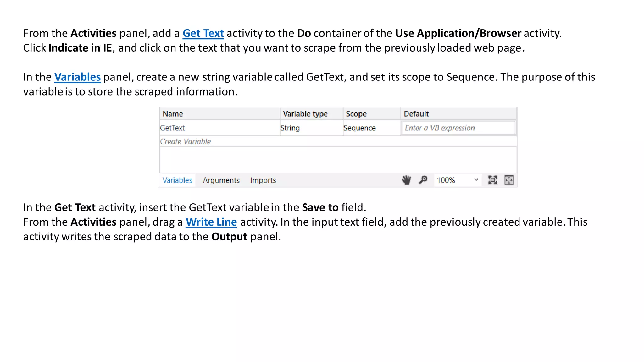Open the String variable type cell
Screen dimensions: 644x362
(290, 128)
